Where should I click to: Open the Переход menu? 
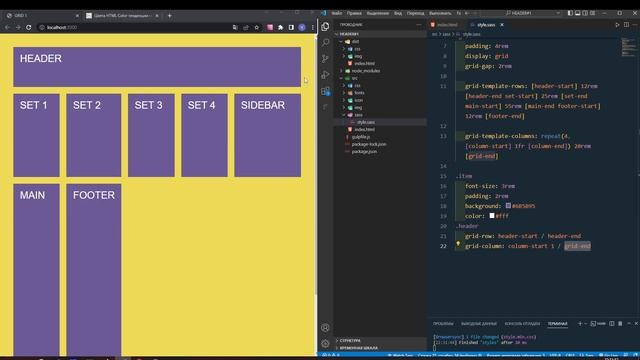416,13
